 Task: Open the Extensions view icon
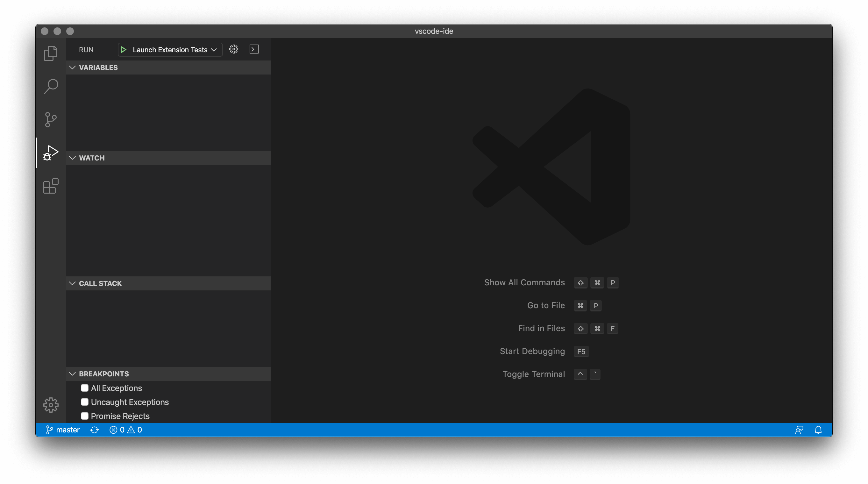point(51,186)
